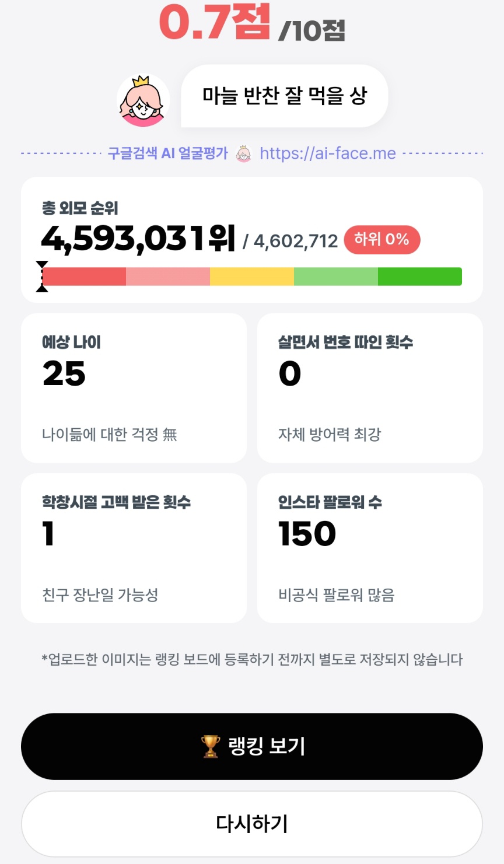Select the light pink ranking bar segment
504x864 pixels.
[168, 277]
